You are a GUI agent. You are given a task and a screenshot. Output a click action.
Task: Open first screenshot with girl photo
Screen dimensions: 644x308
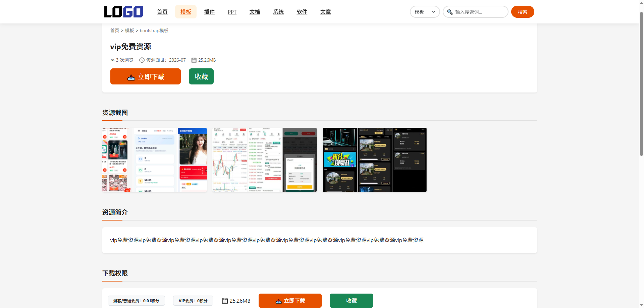point(155,160)
